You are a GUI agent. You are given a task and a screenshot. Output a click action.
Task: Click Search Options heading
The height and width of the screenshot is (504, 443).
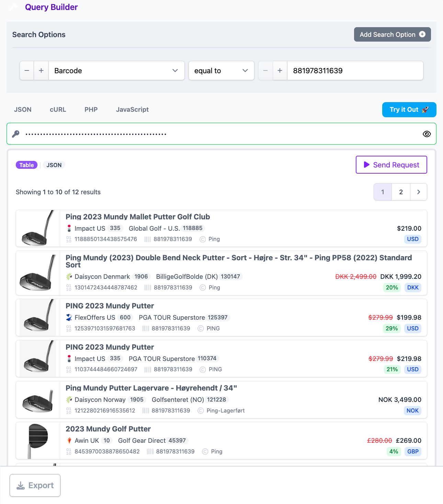39,34
